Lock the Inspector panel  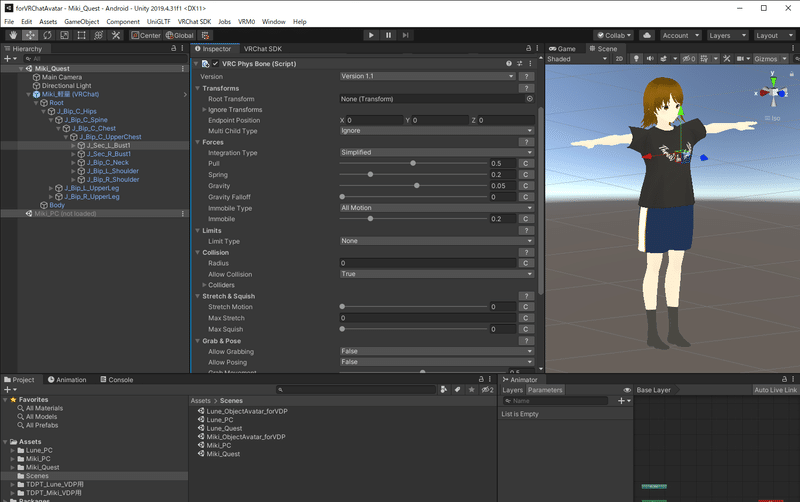pyautogui.click(x=529, y=48)
